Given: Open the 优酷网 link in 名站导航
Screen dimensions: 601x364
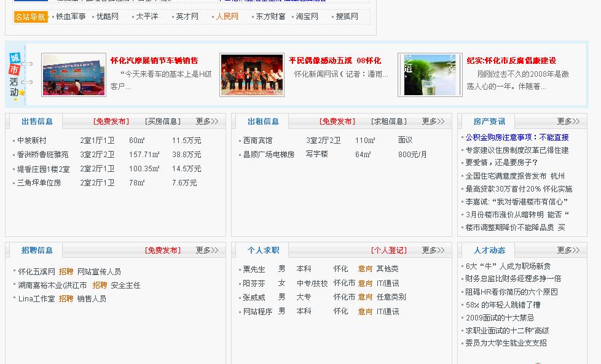Looking at the screenshot, I should pos(108,17).
